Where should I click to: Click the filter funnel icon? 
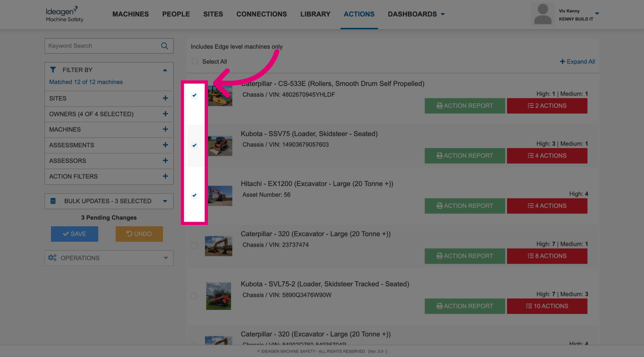point(53,70)
